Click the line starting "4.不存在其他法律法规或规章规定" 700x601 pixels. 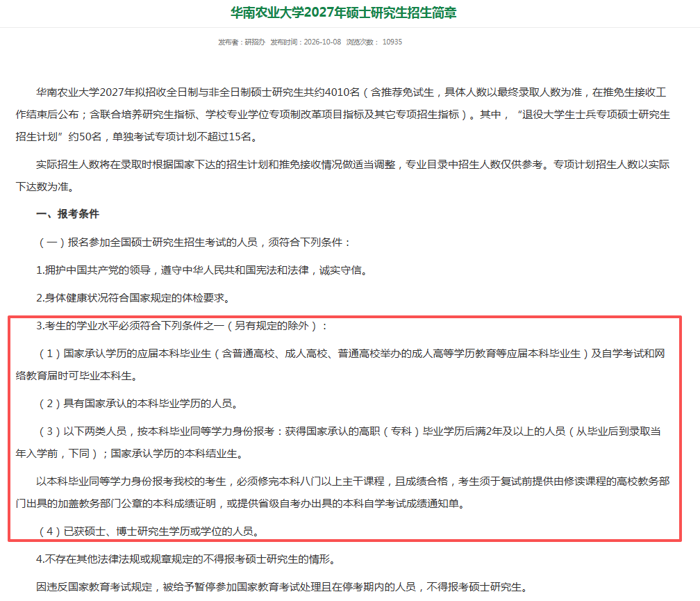click(187, 559)
